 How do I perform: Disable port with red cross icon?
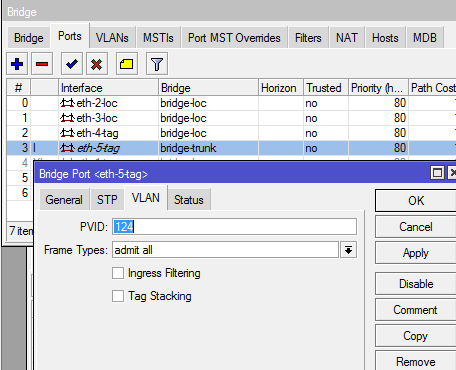pos(97,64)
